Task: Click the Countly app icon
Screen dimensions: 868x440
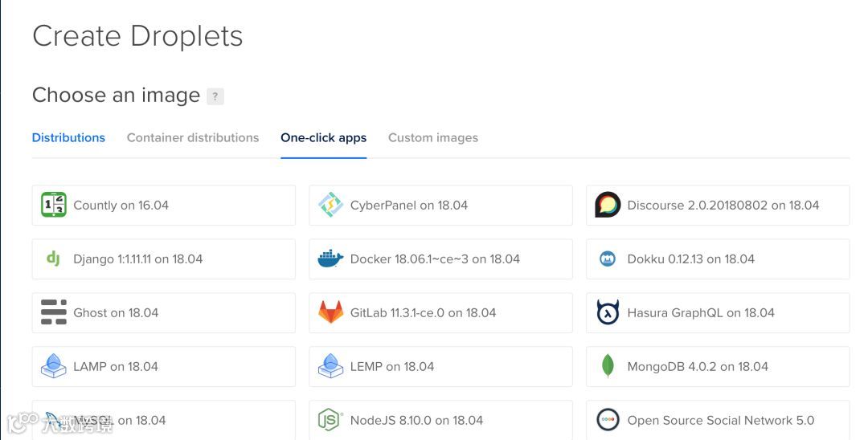Action: point(54,205)
